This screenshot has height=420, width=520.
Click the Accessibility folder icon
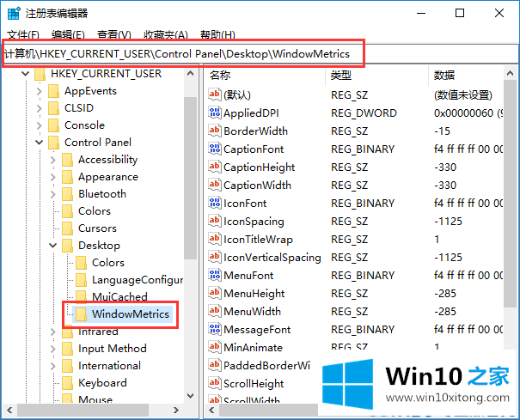point(67,160)
